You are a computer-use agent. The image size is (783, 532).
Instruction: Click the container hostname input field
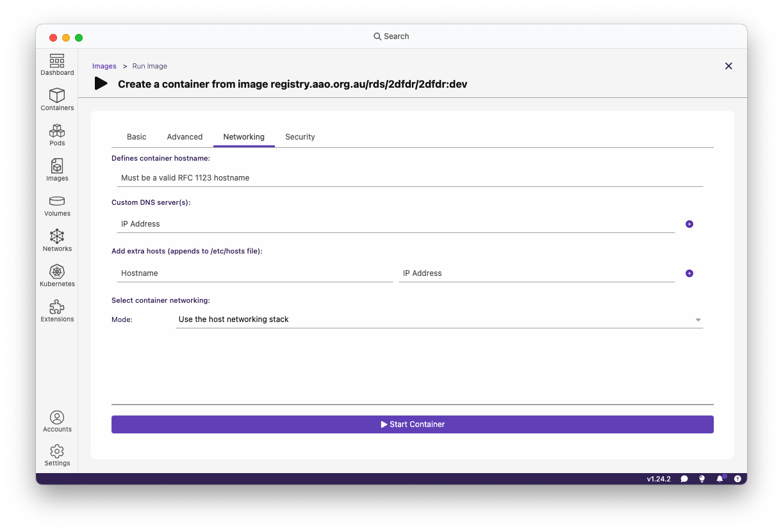point(409,178)
